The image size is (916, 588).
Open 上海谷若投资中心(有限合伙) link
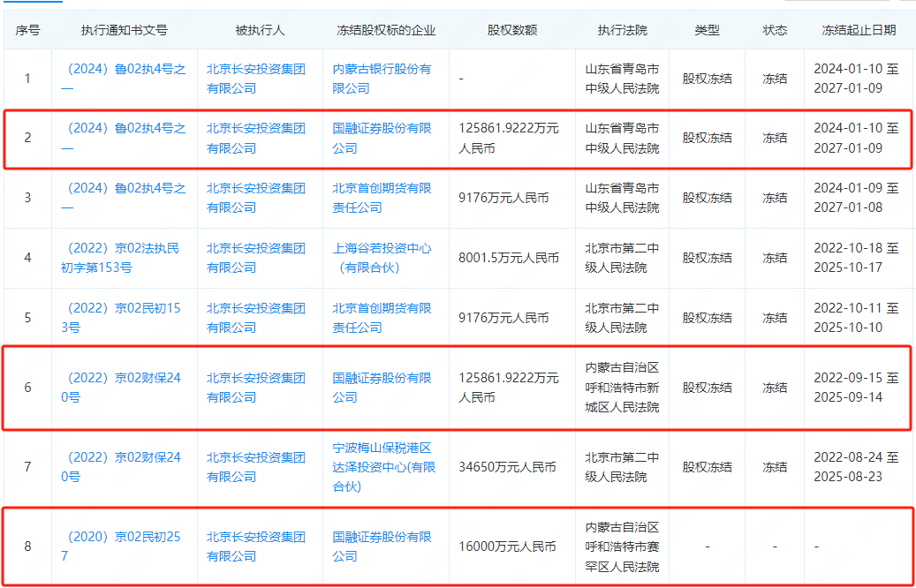382,258
